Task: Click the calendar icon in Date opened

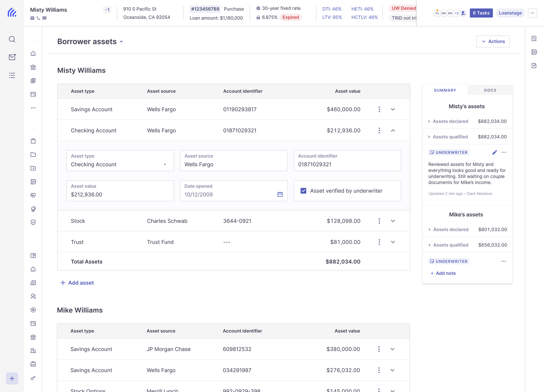Action: pos(280,194)
